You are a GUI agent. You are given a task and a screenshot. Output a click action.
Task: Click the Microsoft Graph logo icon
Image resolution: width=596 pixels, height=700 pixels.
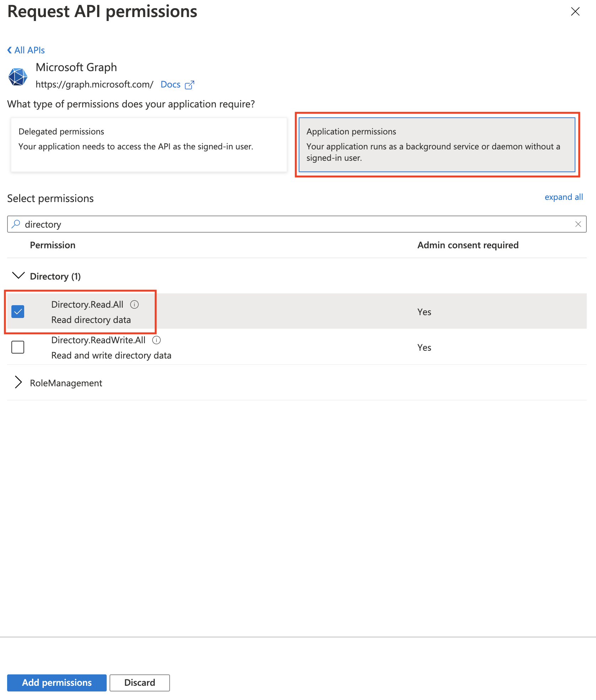[x=18, y=76]
